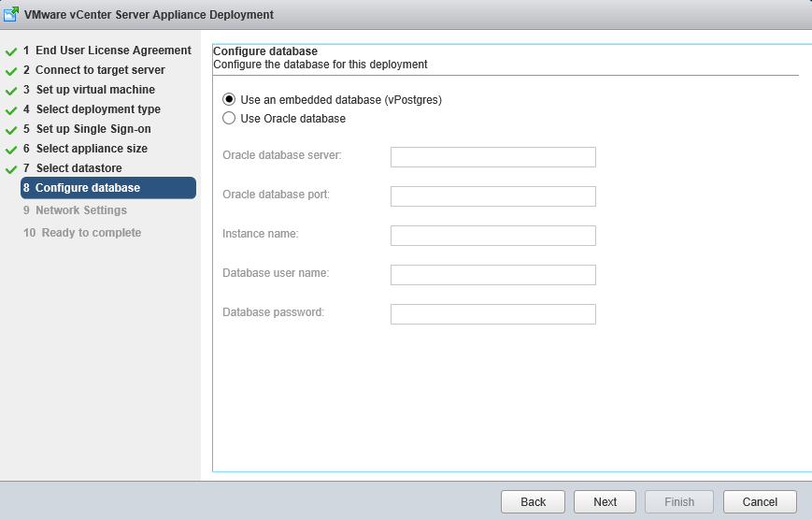The image size is (812, 520).
Task: Jump to step 3 Set up virtual machine
Action: pos(89,90)
